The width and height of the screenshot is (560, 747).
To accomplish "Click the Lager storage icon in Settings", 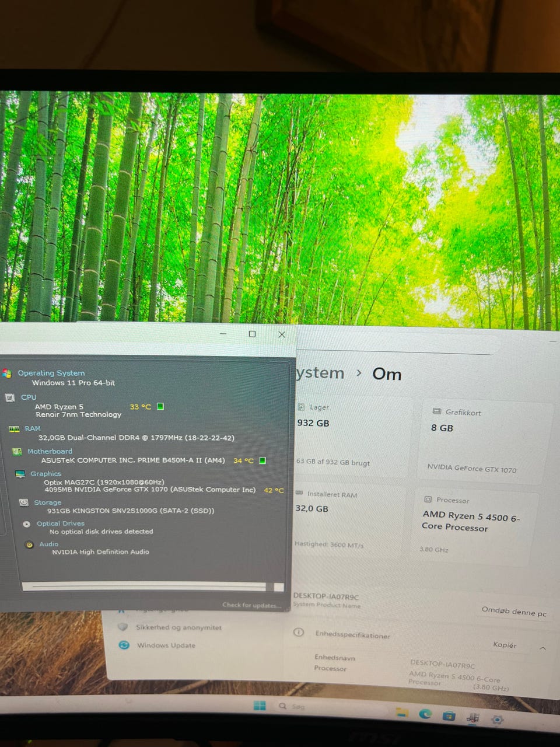I will point(301,407).
